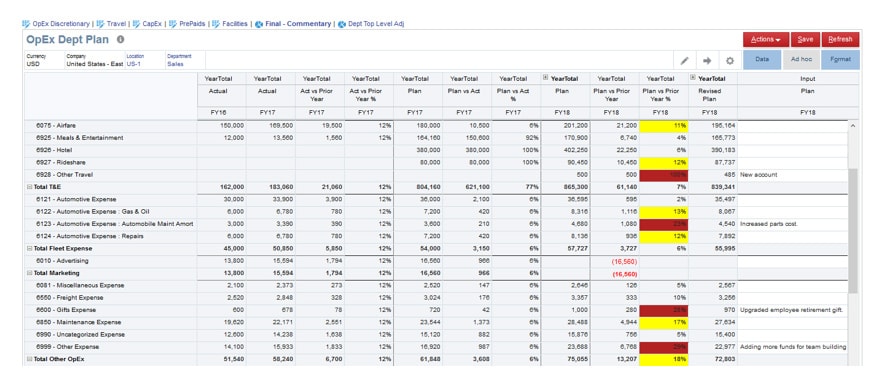This screenshot has width=880, height=383.
Task: Open the Actions dropdown menu
Action: 766,39
